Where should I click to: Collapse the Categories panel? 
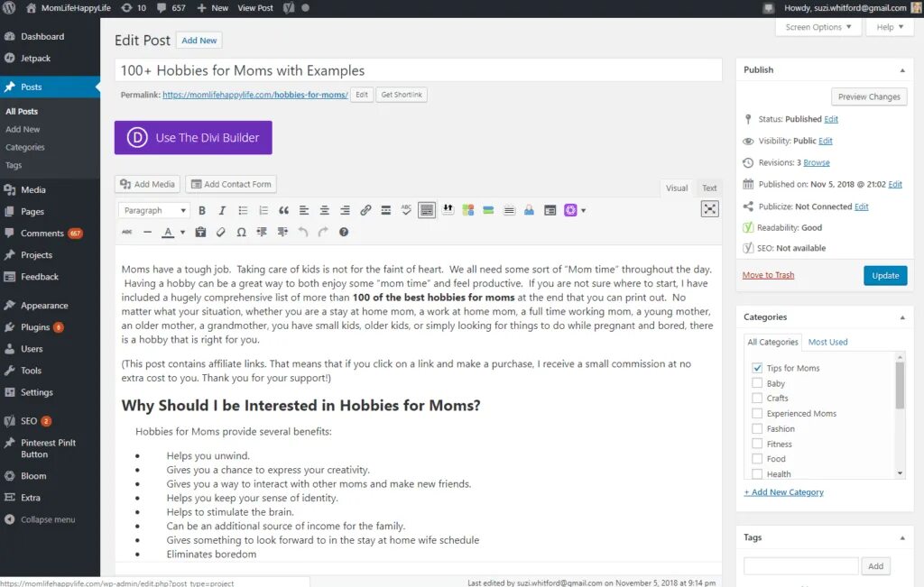pyautogui.click(x=902, y=317)
